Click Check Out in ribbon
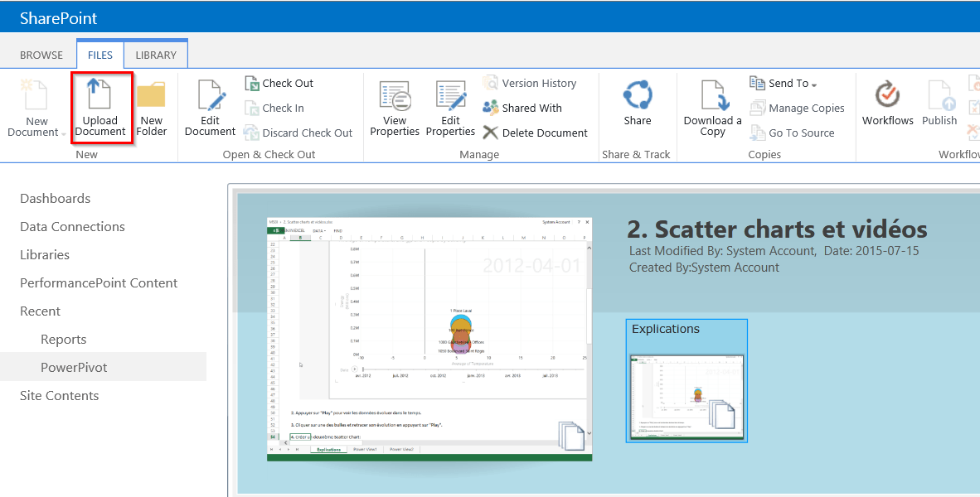Viewport: 980px width, 497px height. (279, 83)
